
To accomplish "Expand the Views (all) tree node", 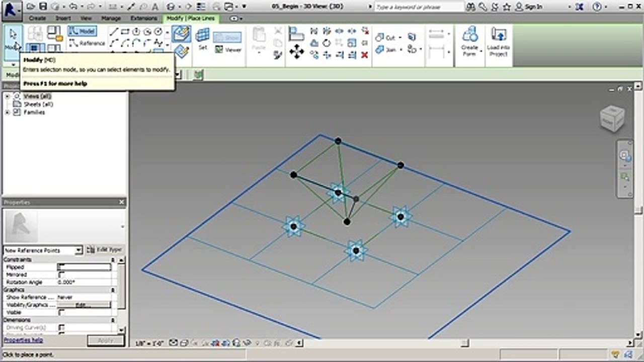I will coord(7,96).
